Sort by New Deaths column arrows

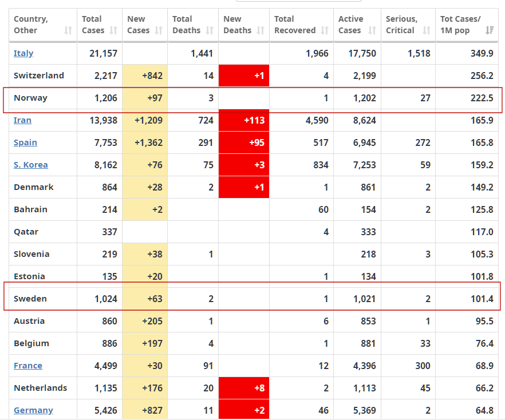coord(261,30)
